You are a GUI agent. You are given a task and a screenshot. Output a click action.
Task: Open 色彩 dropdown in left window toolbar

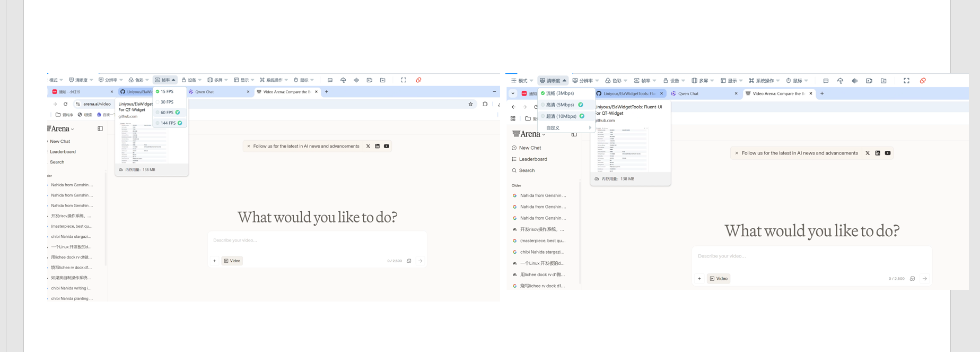138,80
